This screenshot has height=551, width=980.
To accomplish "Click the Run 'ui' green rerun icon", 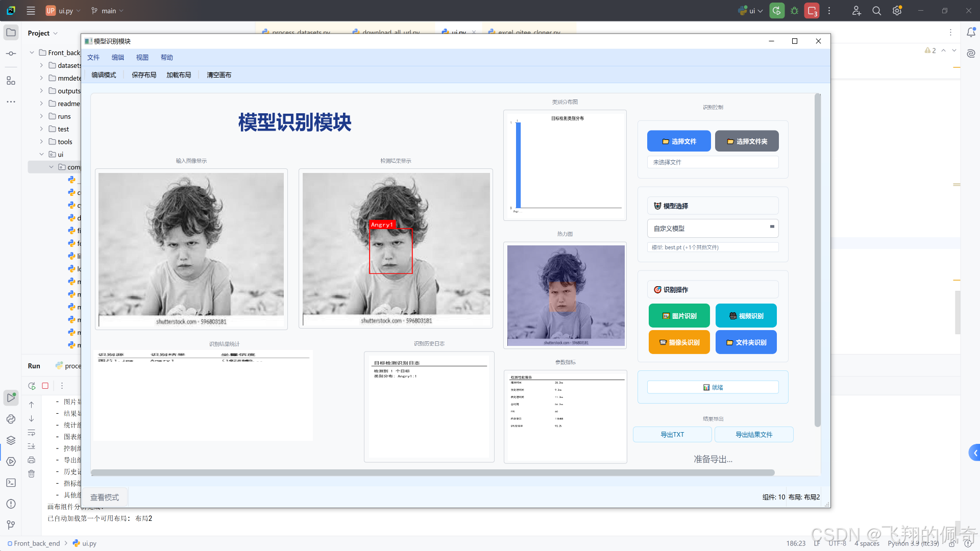I will 777,11.
